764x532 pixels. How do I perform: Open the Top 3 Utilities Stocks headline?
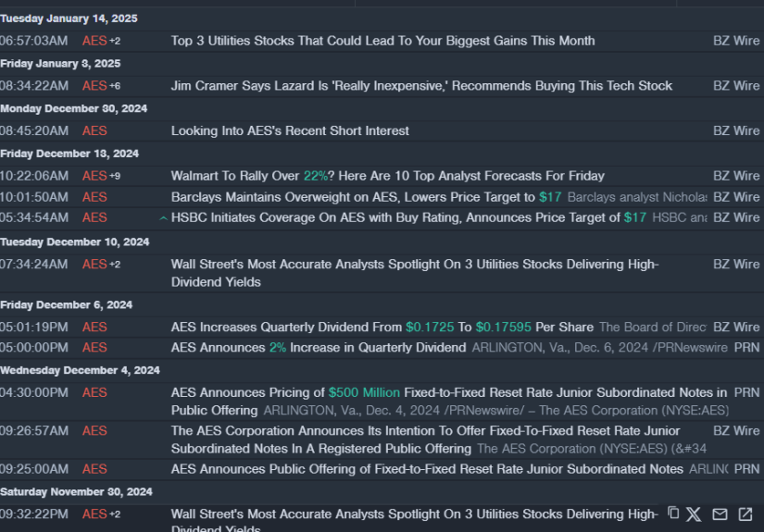382,41
